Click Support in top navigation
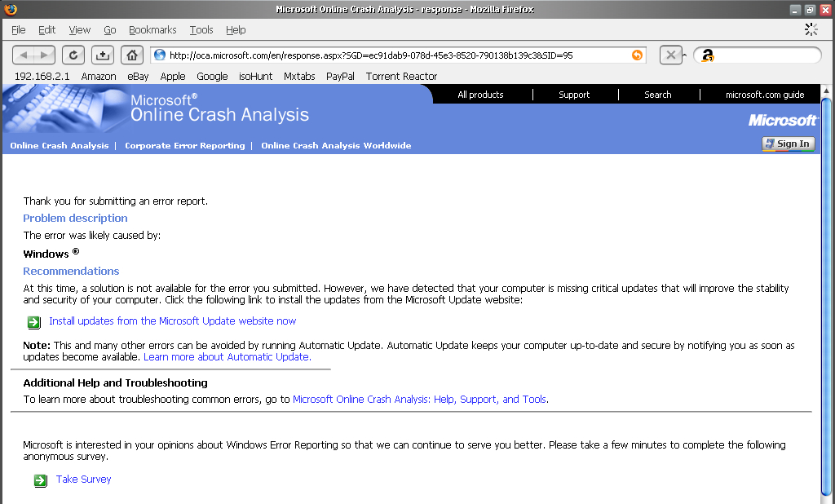This screenshot has height=504, width=835. (x=574, y=95)
